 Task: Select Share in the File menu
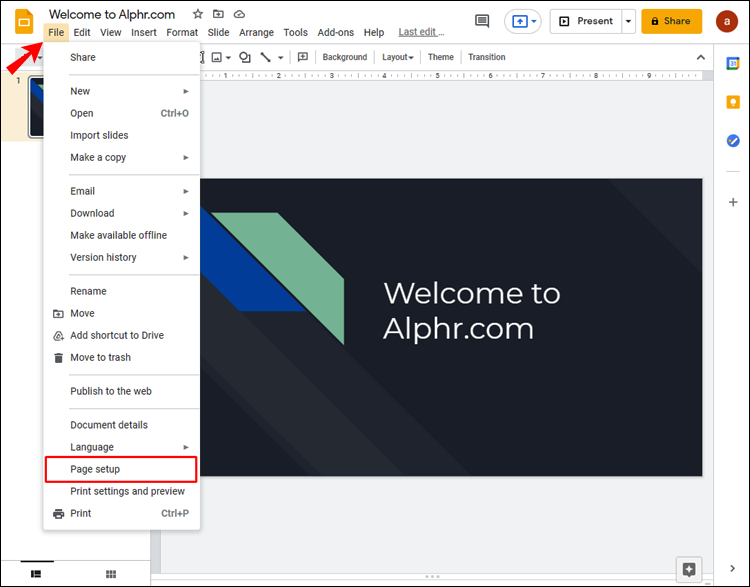[121, 57]
